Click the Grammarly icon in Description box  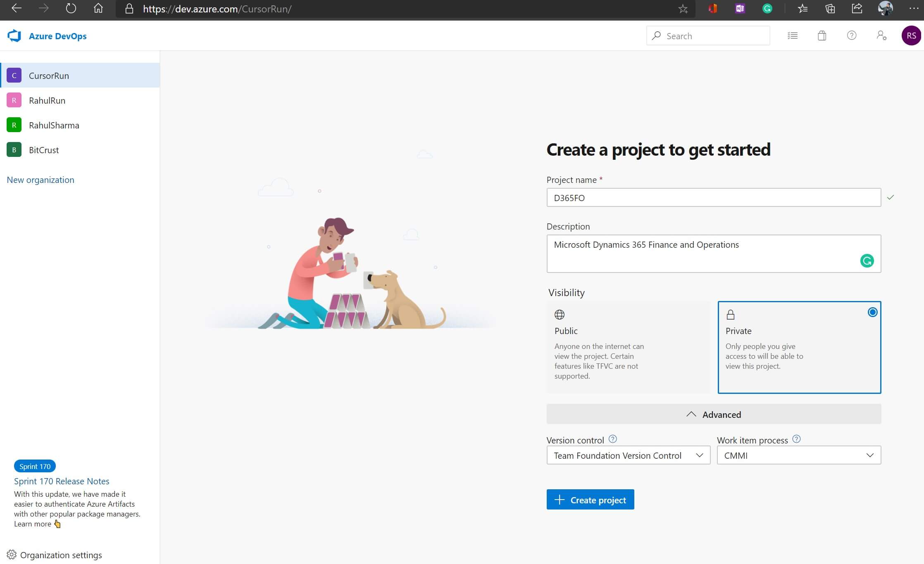(867, 261)
